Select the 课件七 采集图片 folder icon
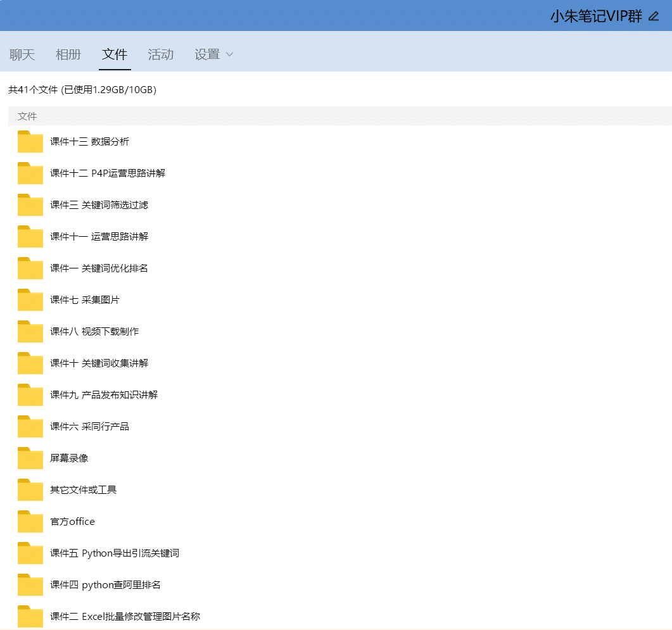This screenshot has width=672, height=630. pos(30,300)
